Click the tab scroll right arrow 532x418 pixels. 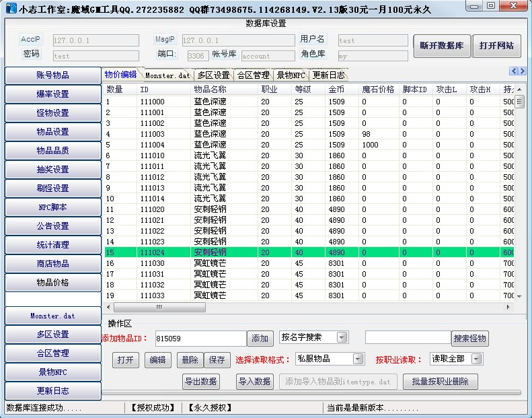click(522, 71)
